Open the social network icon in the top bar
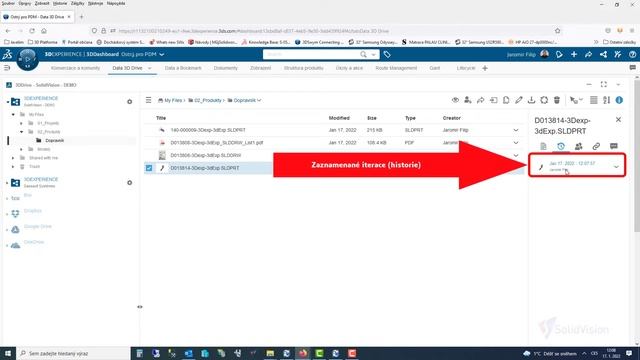 [603, 54]
